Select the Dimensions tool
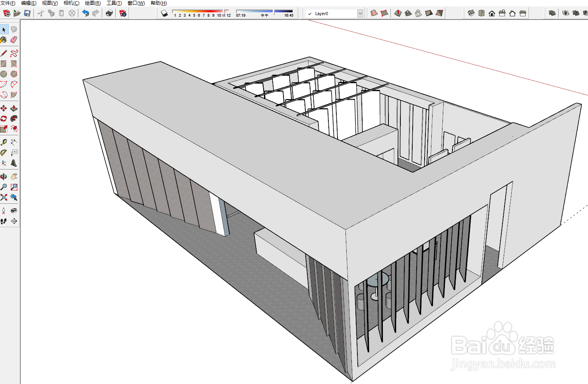Image resolution: width=588 pixels, height=384 pixels. click(x=14, y=142)
